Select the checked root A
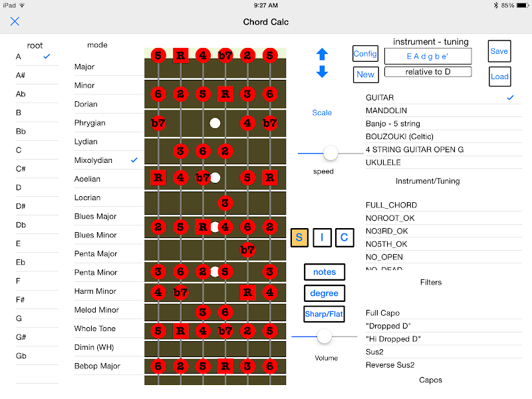532x399 pixels. [37, 57]
